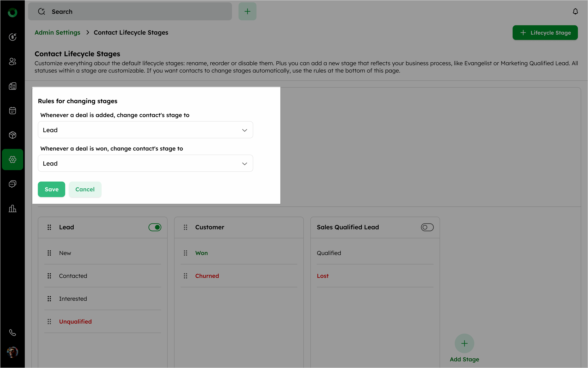
Task: Click the Add Stage plus button
Action: 464,343
